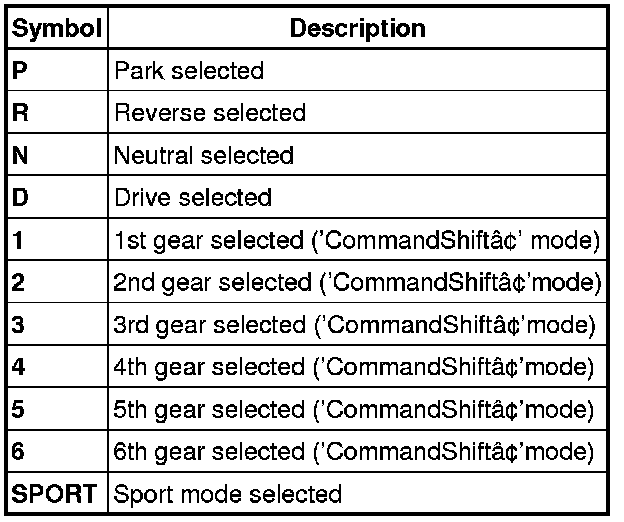Click the 'Drive selected' description
Viewport: 624px width, 522px height.
pyautogui.click(x=193, y=197)
